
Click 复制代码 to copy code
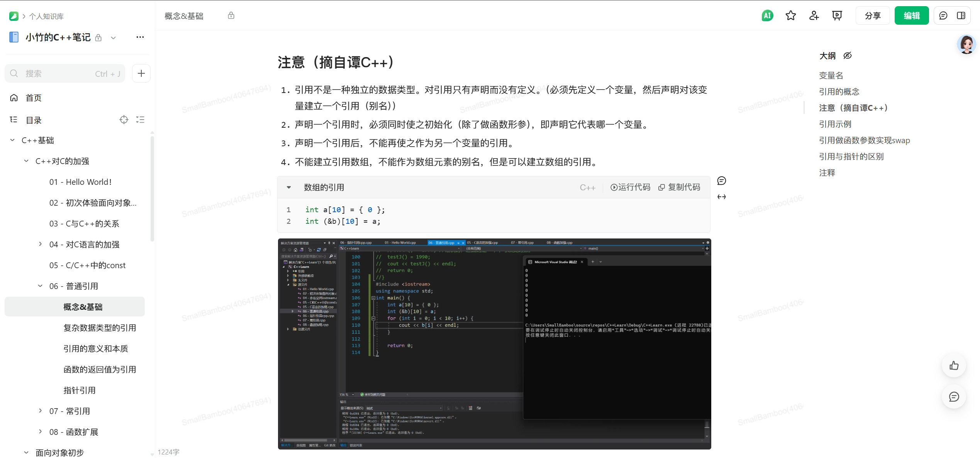[x=679, y=188]
